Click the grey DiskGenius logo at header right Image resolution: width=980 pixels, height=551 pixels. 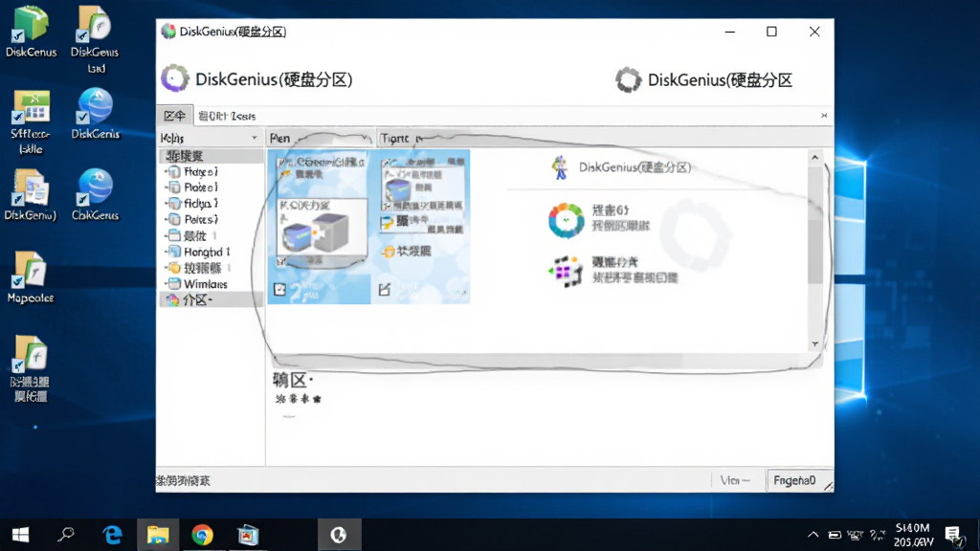pos(628,80)
